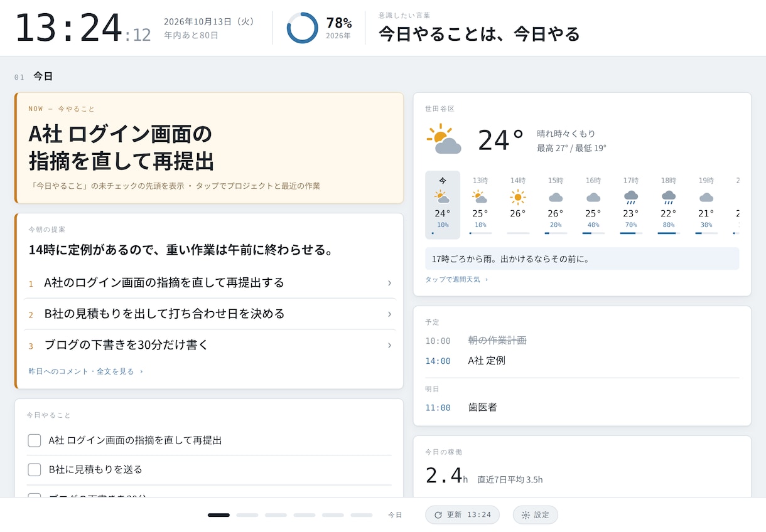
Task: Click the 19時 30% rain probability bar
Action: (x=706, y=233)
